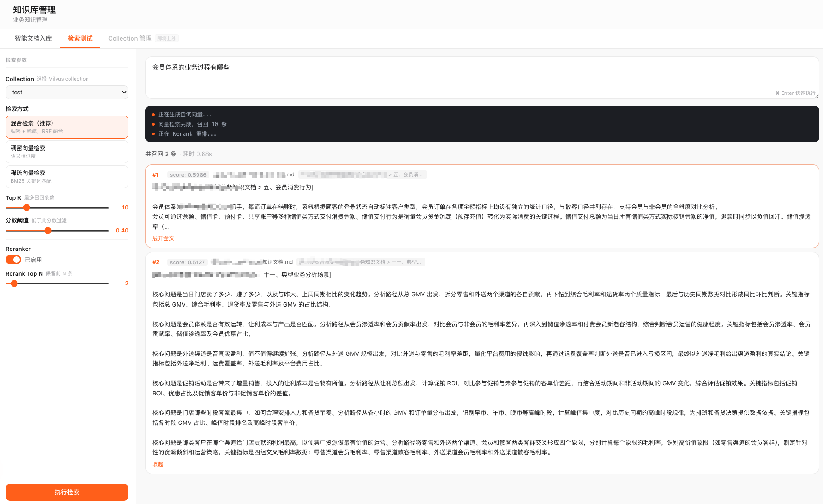The image size is (823, 504).
Task: Click result #2 breadcrumb ending 十一、典型...
Action: point(361,262)
